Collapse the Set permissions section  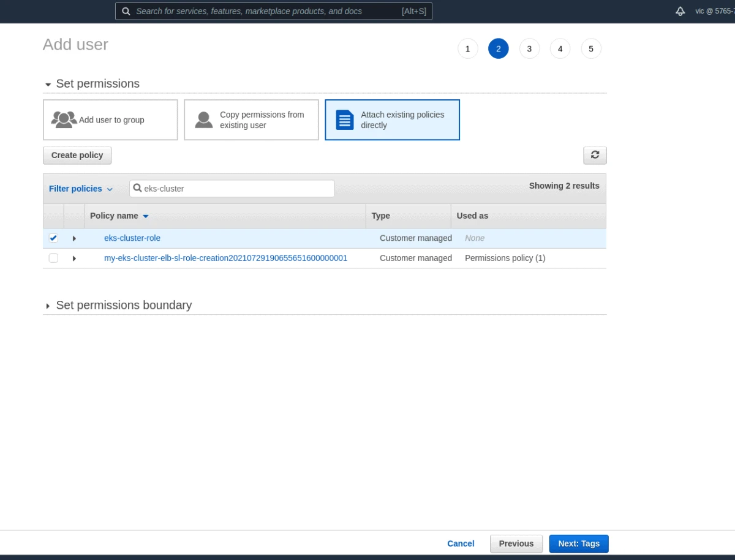coord(48,84)
